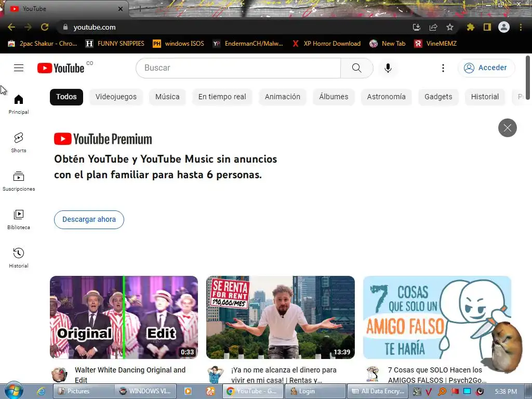Open the Windows Start orb
Image resolution: width=532 pixels, height=399 pixels.
[x=14, y=391]
